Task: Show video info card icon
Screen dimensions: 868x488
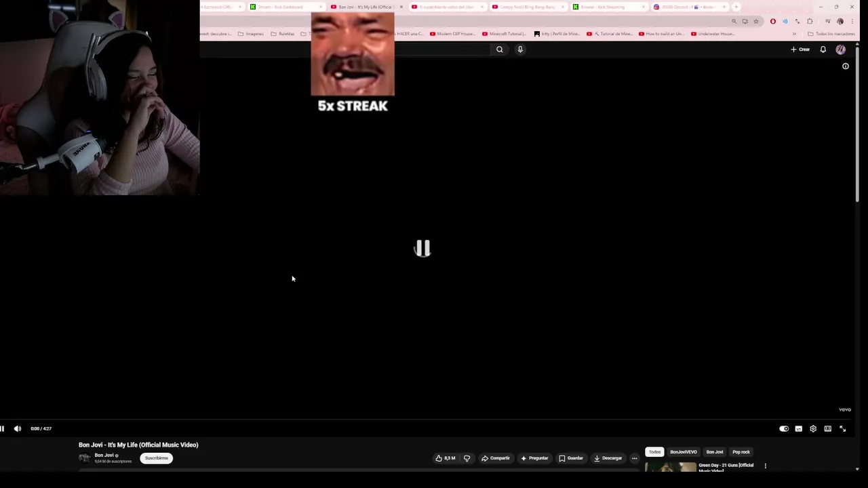Action: click(x=846, y=66)
